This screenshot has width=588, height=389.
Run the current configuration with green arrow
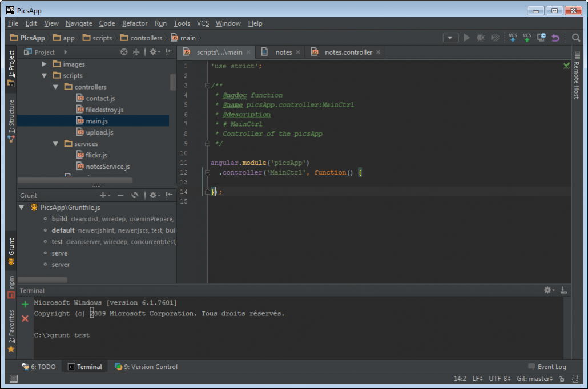[466, 37]
